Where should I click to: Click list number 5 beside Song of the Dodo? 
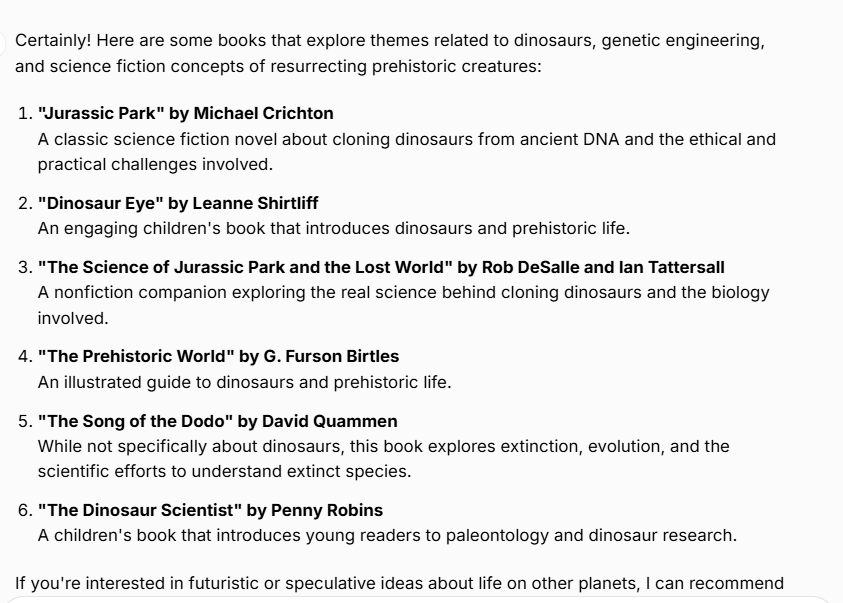point(24,421)
